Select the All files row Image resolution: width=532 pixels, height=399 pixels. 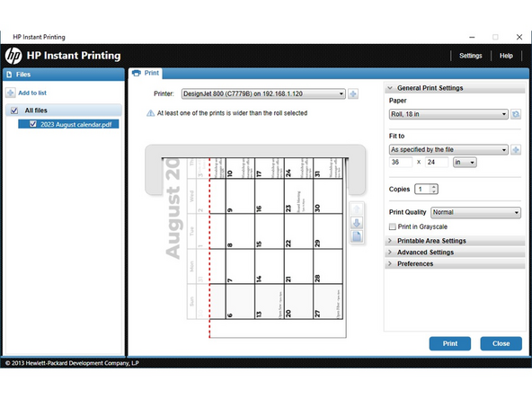[x=64, y=111]
